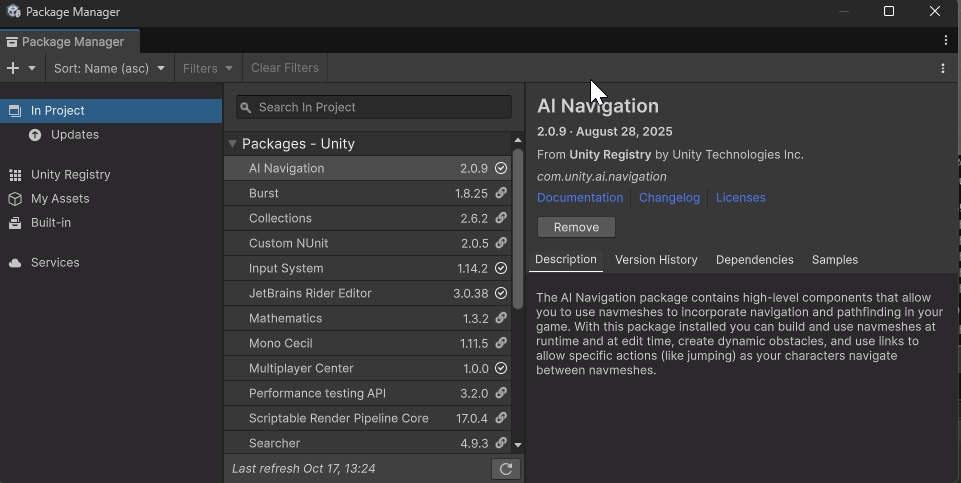Open the toolbar three-dot settings menu
Image resolution: width=961 pixels, height=483 pixels.
click(x=942, y=68)
